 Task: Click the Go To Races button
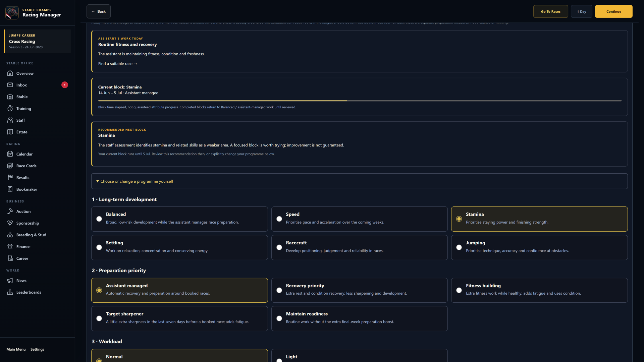[x=550, y=11]
